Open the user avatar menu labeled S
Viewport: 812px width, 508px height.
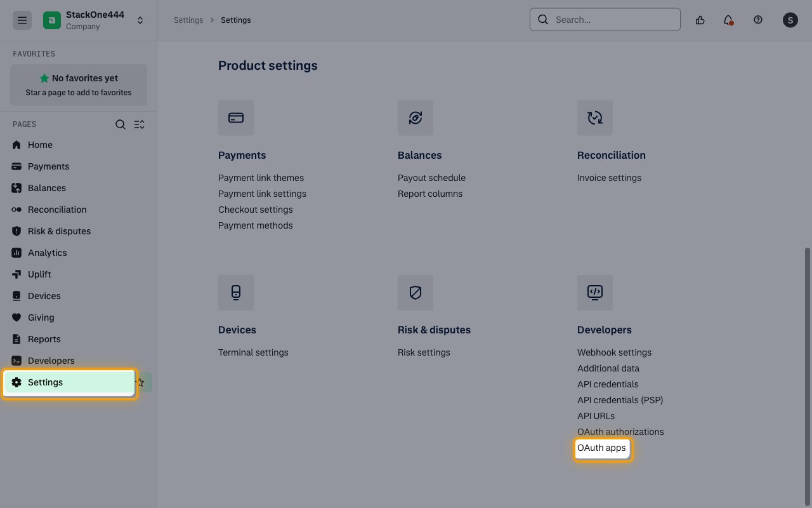(x=790, y=20)
